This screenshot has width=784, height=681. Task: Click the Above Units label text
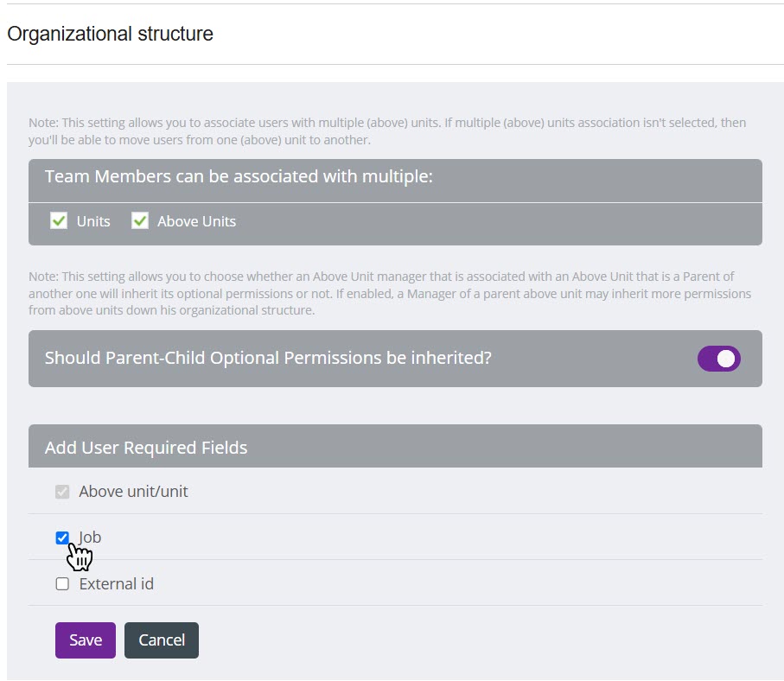(x=197, y=221)
